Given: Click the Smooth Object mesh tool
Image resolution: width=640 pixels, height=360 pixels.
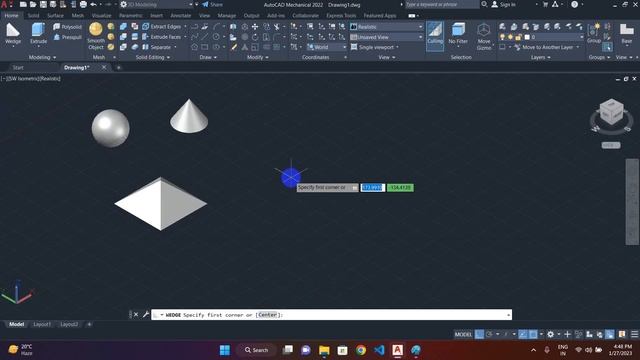Looking at the screenshot, I should click(96, 37).
